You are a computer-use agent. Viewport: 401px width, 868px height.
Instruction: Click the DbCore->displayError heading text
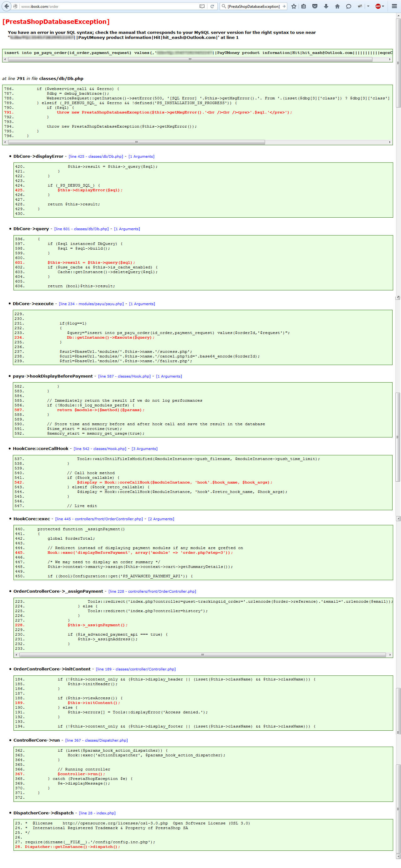[x=39, y=156]
